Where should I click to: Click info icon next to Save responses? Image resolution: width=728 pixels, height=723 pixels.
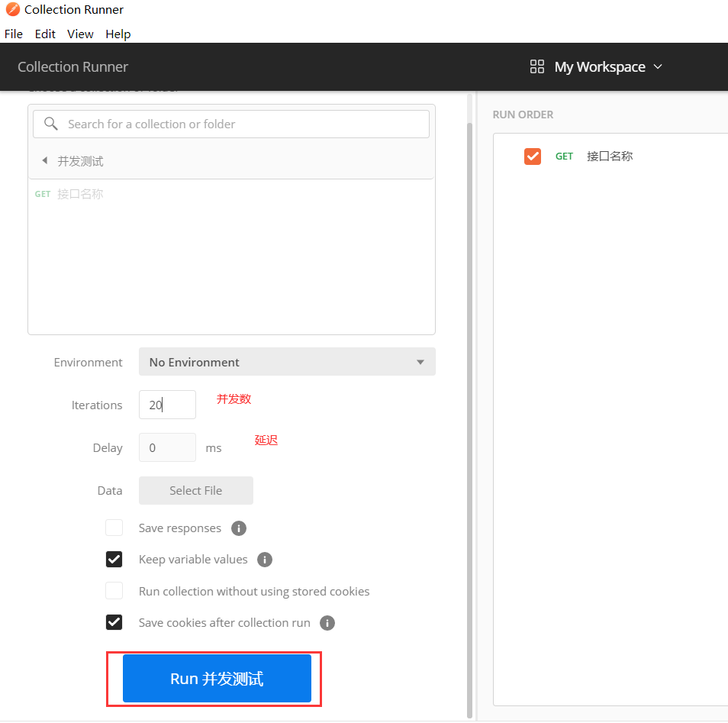pyautogui.click(x=239, y=528)
